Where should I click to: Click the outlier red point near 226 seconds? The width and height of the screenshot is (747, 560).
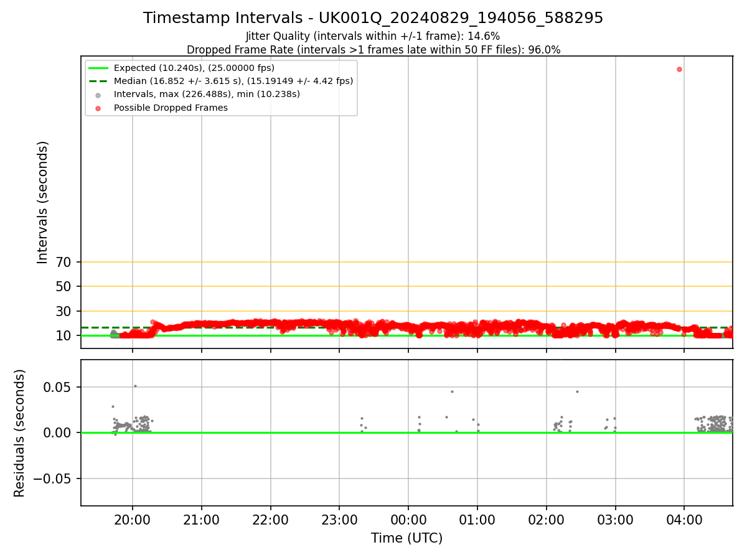click(x=679, y=69)
